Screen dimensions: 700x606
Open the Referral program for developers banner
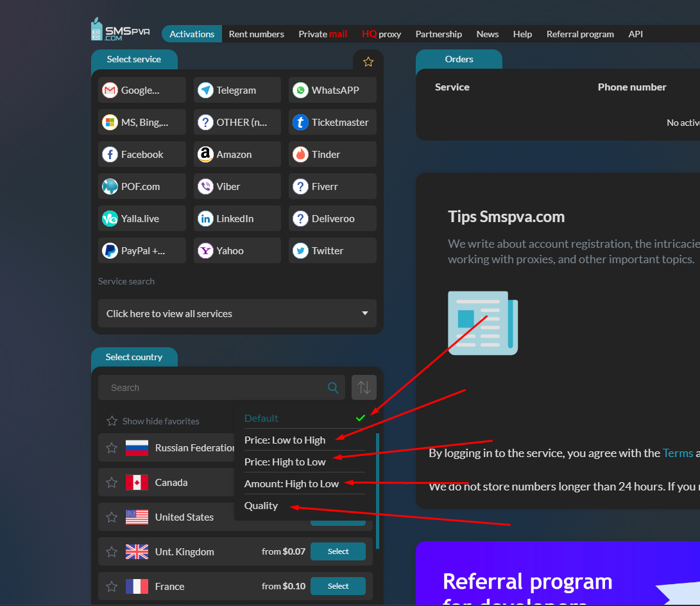[558, 573]
